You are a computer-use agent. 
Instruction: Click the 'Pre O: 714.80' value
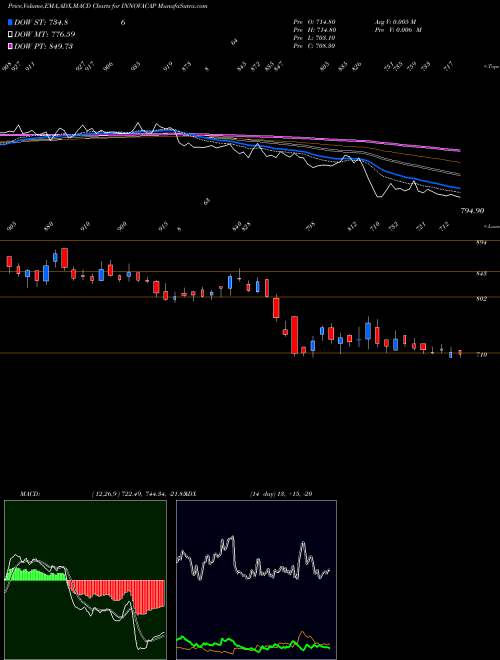(x=314, y=22)
